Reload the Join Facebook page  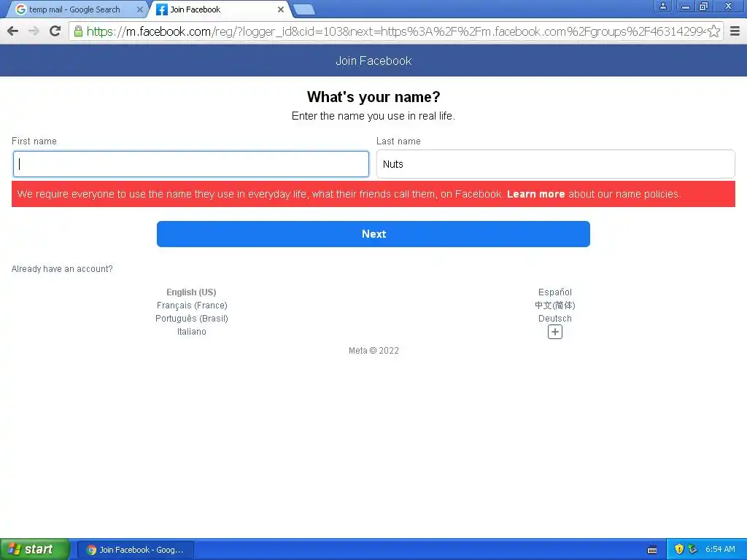click(x=55, y=31)
